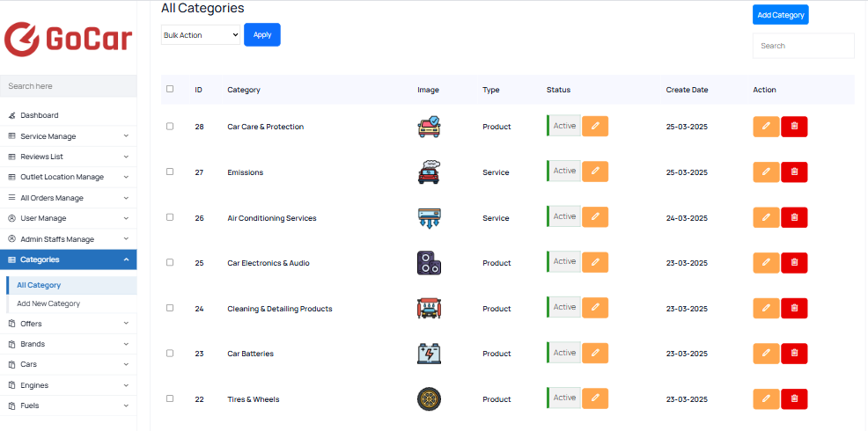Edit status of Car Batteries

click(595, 353)
